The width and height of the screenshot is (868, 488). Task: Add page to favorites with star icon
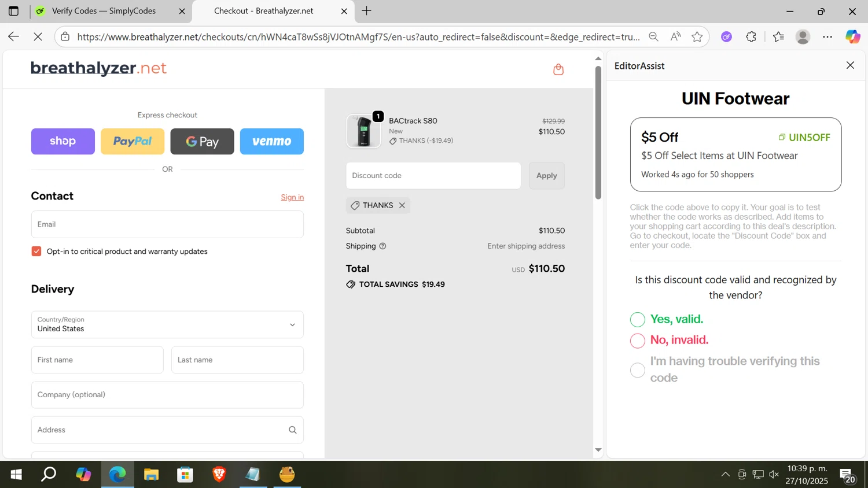pos(697,36)
